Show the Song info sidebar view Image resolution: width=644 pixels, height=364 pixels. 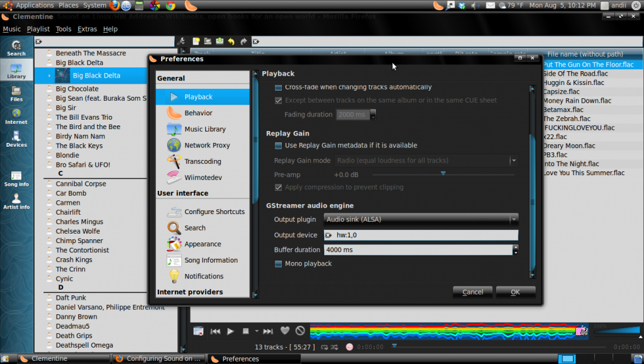tap(16, 178)
